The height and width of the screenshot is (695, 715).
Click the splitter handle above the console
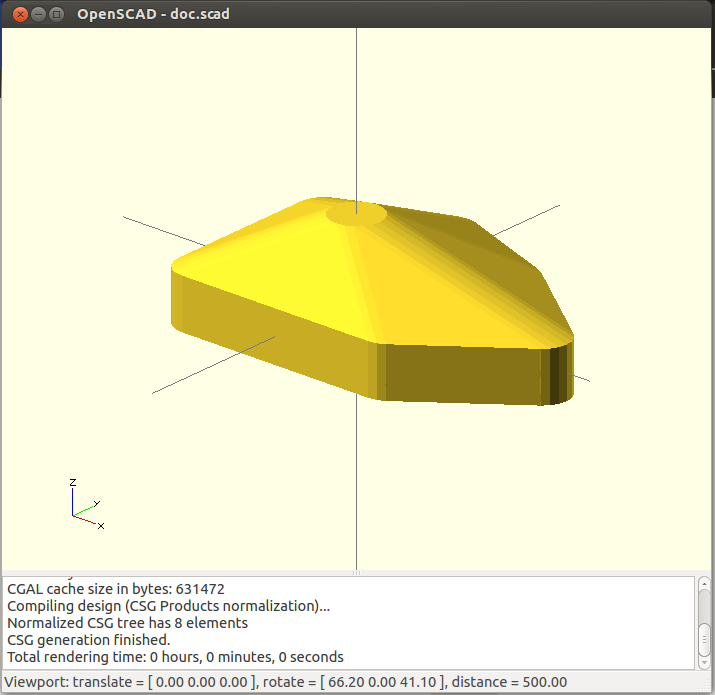357,573
